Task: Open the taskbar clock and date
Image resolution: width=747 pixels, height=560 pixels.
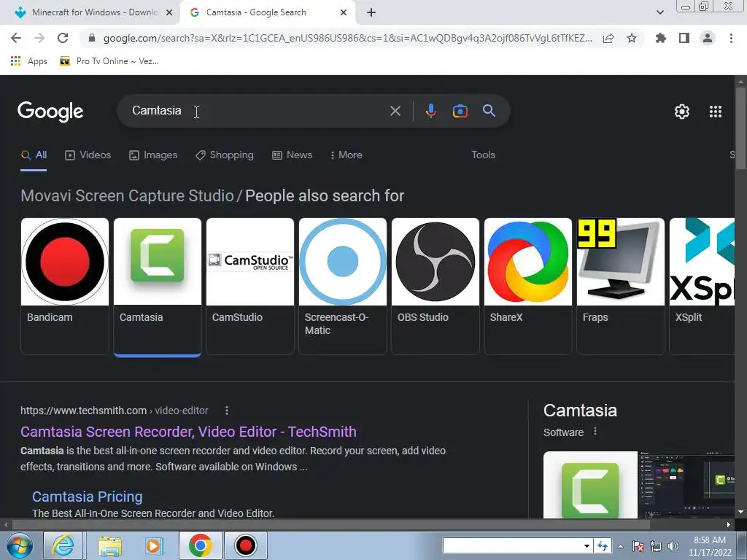Action: [710, 546]
